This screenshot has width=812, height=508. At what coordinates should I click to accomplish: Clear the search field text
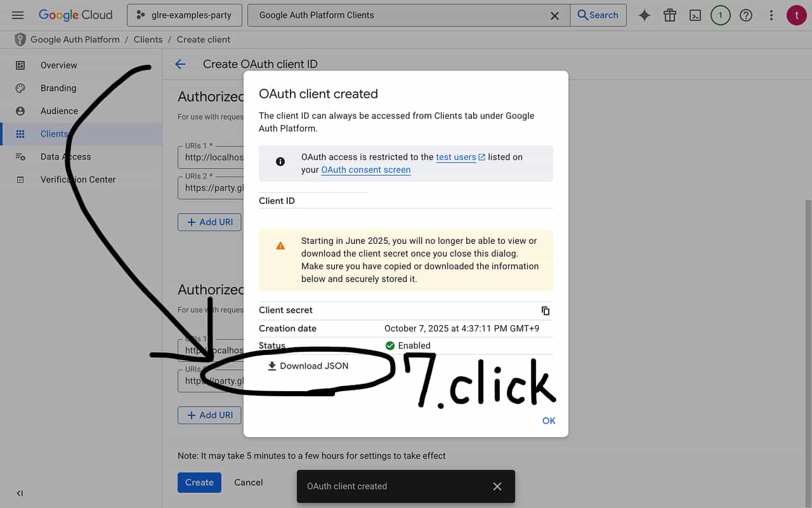[x=554, y=15]
